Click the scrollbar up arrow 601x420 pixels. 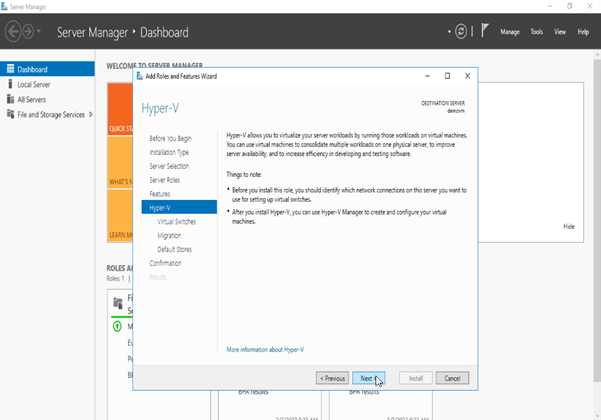point(597,55)
